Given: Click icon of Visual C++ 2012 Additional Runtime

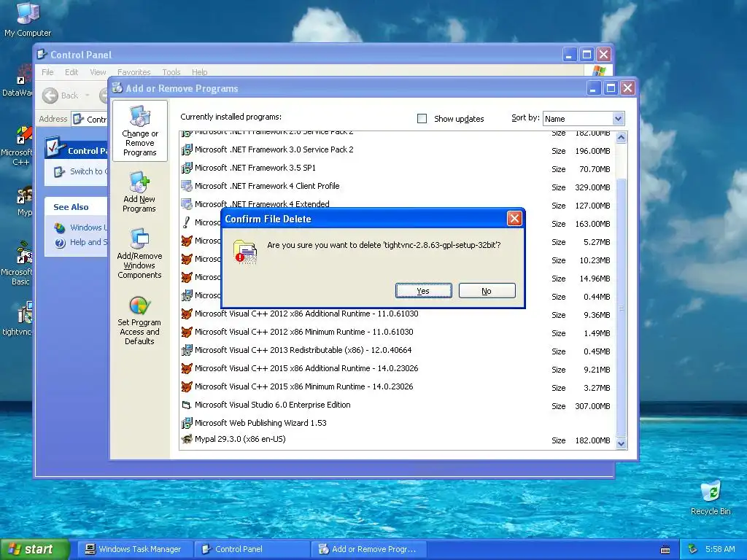Looking at the screenshot, I should point(187,314).
